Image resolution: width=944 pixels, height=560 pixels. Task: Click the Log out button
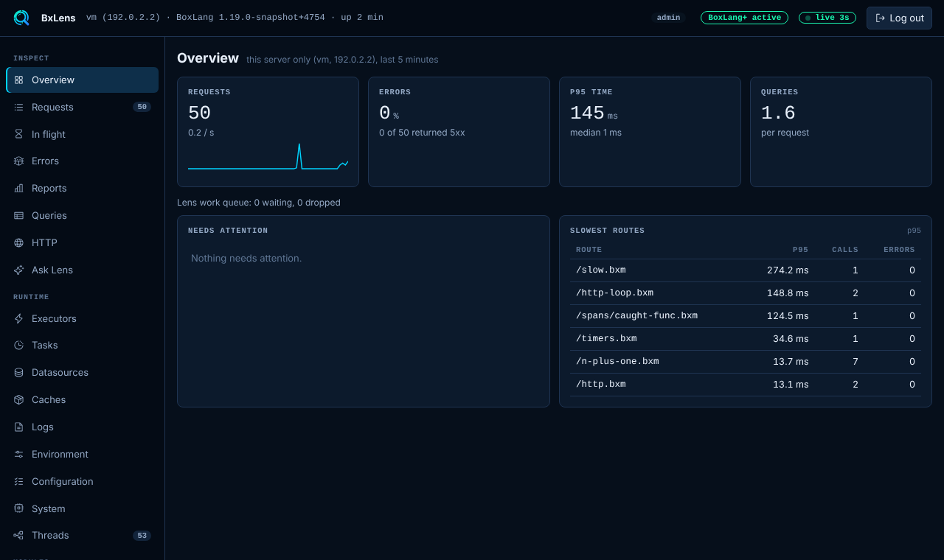click(x=899, y=18)
